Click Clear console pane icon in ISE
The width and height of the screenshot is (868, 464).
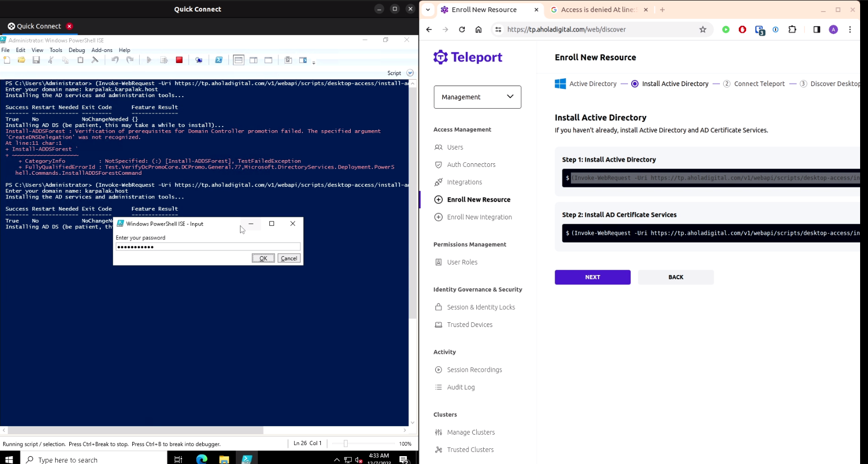click(x=95, y=60)
